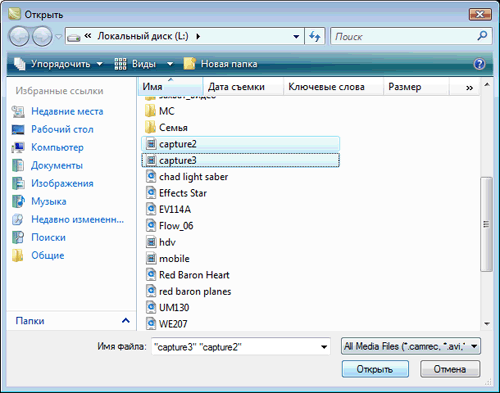Open Общие favorite link
The image size is (500, 393).
tap(48, 255)
